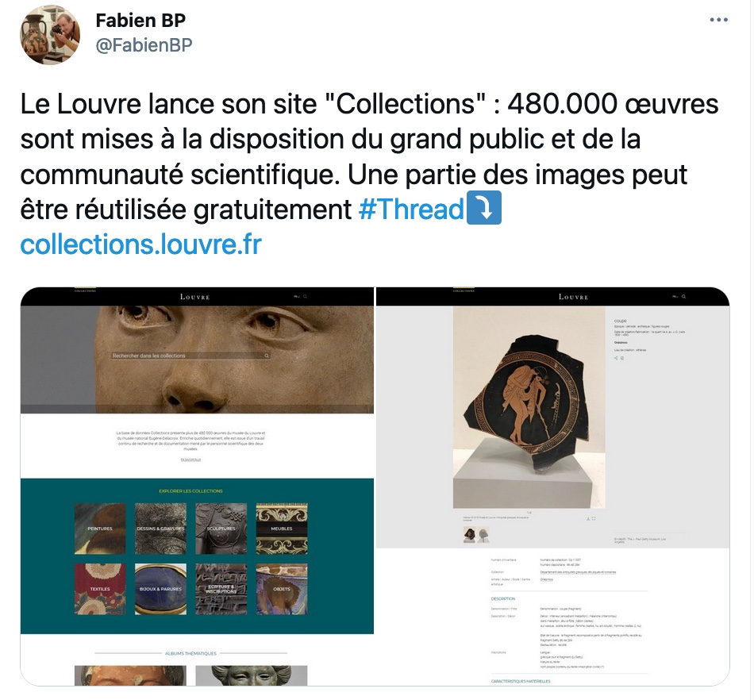Click the search magnifier icon in right Louvre header
This screenshot has width=754, height=700.
click(684, 297)
